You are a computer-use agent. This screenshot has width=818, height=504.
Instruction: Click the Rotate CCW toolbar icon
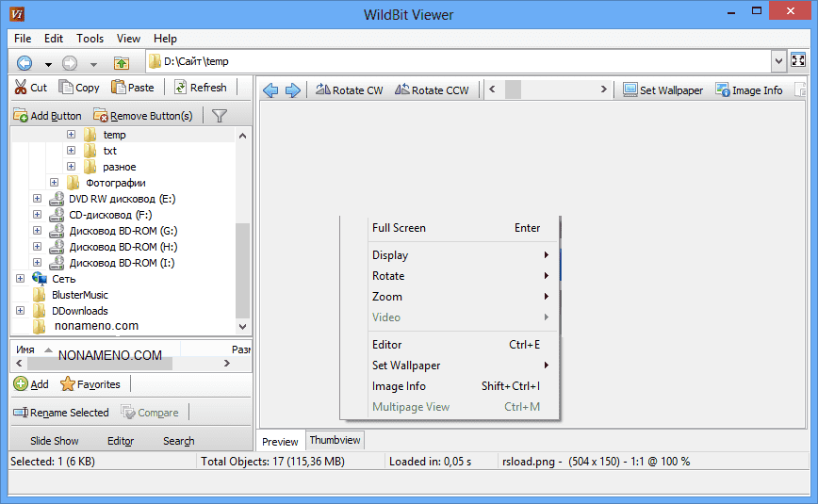click(402, 90)
